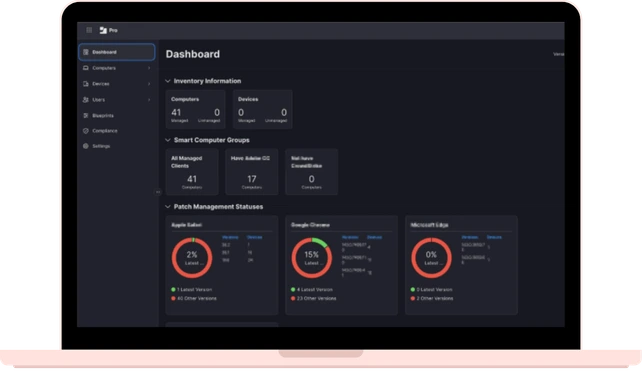Click red Other Versions dot in Edge card
The height and width of the screenshot is (388, 642).
coord(412,298)
